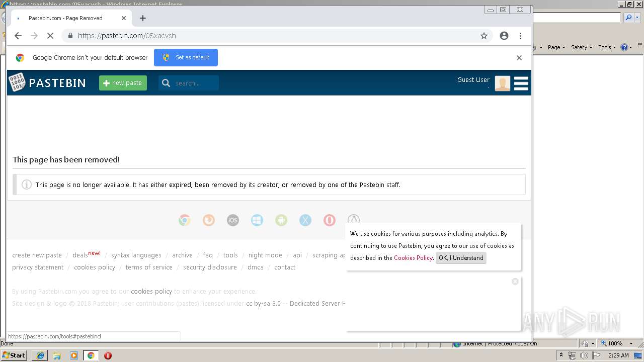Open a new Chrome tab
The image size is (644, 362).
(x=143, y=18)
